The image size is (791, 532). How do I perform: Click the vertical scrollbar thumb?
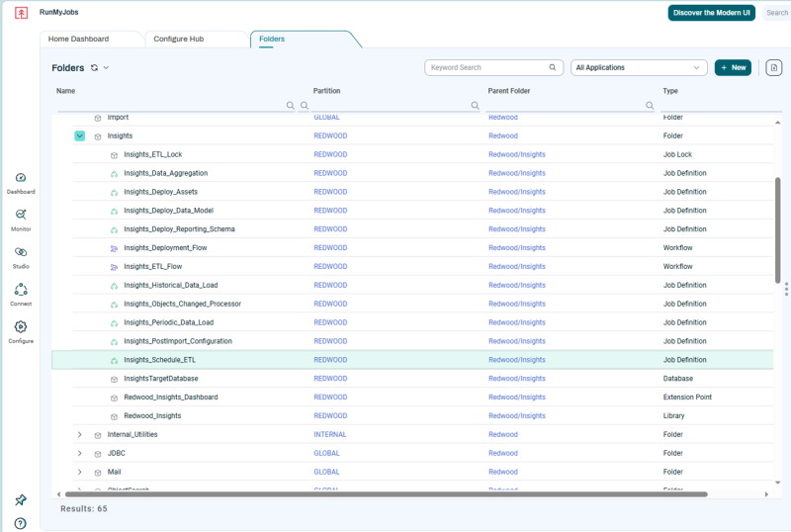[x=777, y=229]
